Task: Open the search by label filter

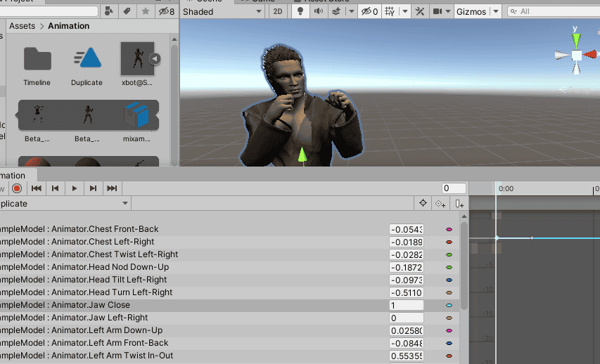Action: (127, 11)
